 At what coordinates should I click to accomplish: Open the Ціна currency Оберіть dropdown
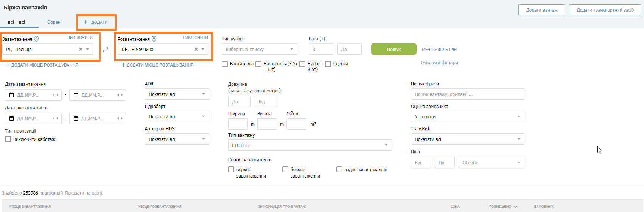pyautogui.click(x=492, y=162)
